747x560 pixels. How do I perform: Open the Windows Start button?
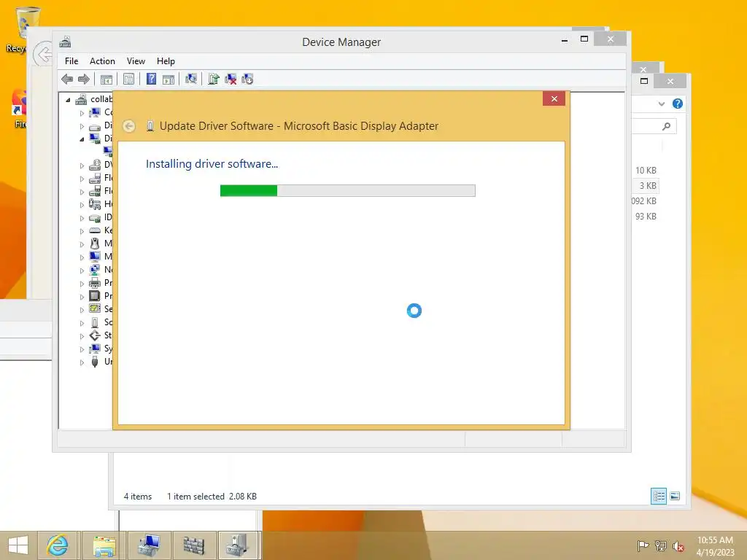click(18, 545)
